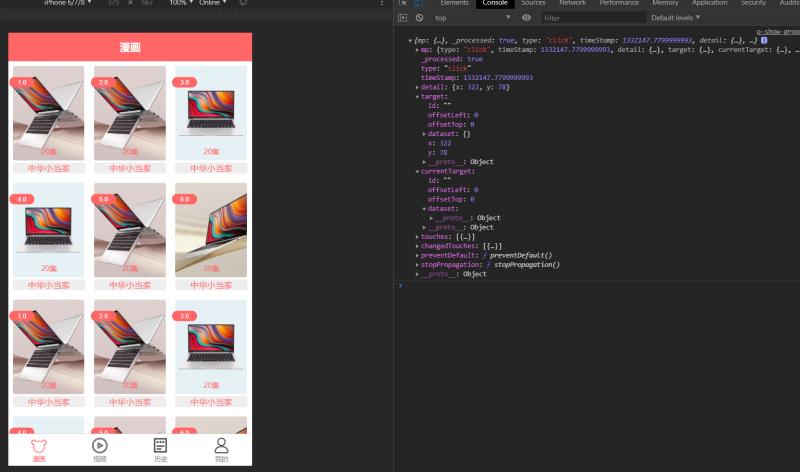Expand the mp property arrow
Image resolution: width=800 pixels, height=472 pixels.
click(x=417, y=50)
